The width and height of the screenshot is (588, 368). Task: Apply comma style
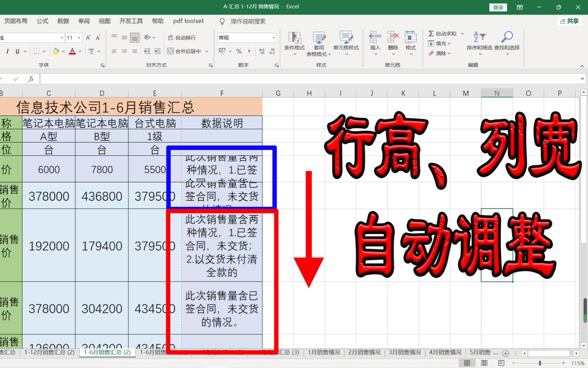click(249, 51)
